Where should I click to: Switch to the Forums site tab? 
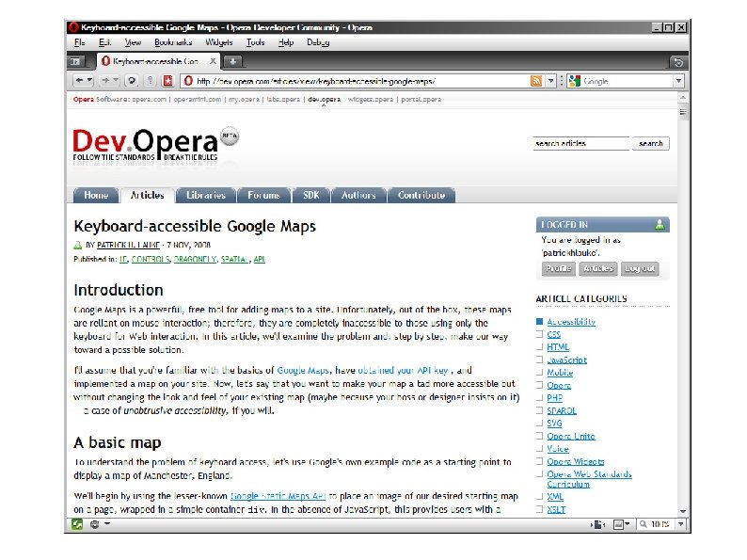pos(264,196)
